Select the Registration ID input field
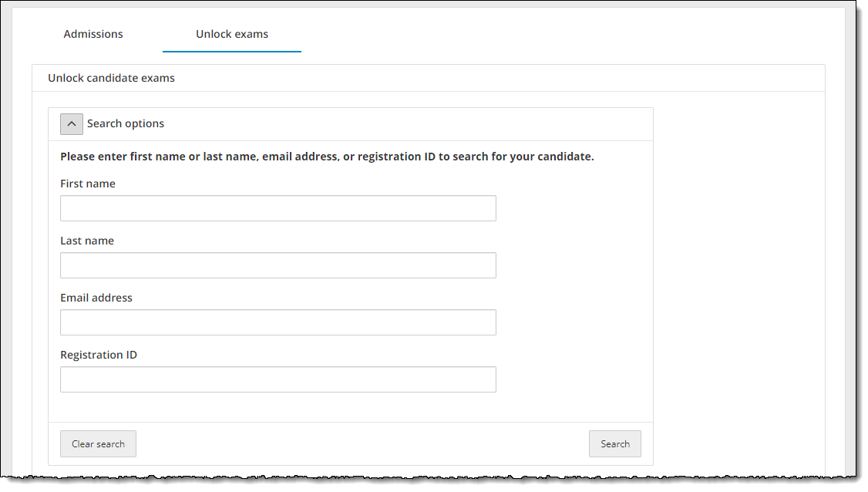Screen dimensions: 868x492 278,379
